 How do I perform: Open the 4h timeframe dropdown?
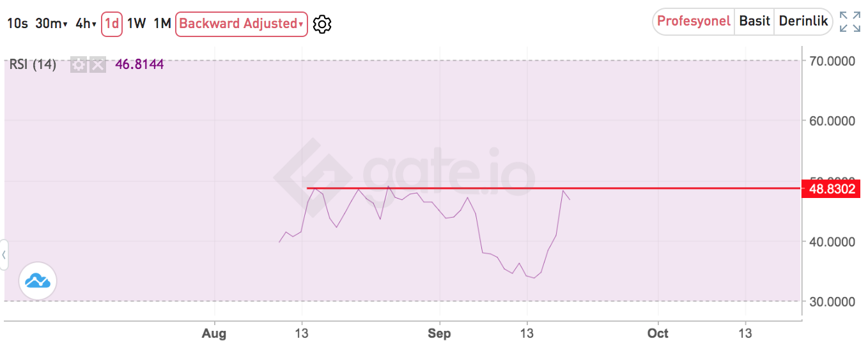86,24
